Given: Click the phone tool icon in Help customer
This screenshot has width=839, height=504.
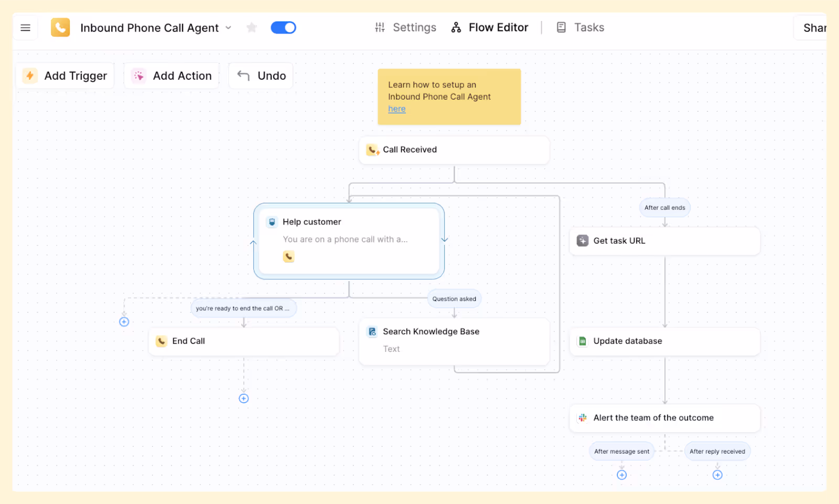Looking at the screenshot, I should tap(288, 256).
